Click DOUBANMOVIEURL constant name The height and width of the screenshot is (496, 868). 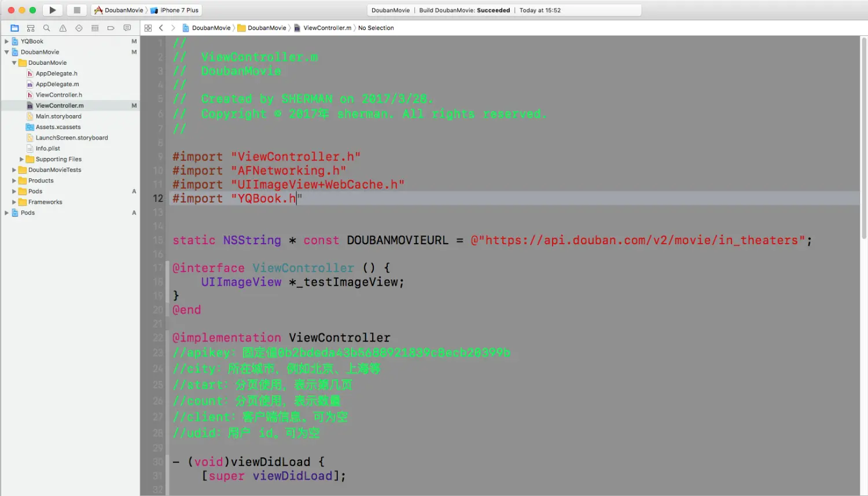[x=398, y=240]
